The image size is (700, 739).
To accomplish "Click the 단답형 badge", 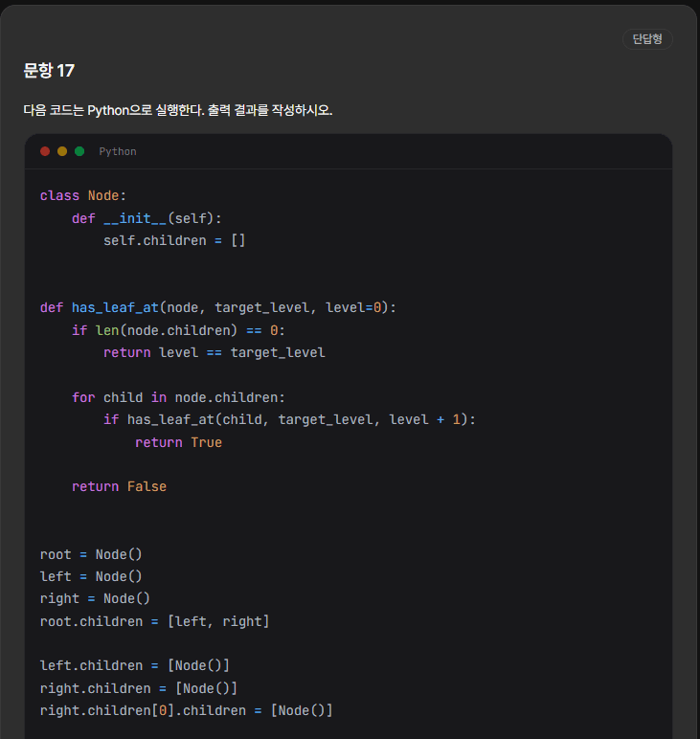I will [647, 39].
